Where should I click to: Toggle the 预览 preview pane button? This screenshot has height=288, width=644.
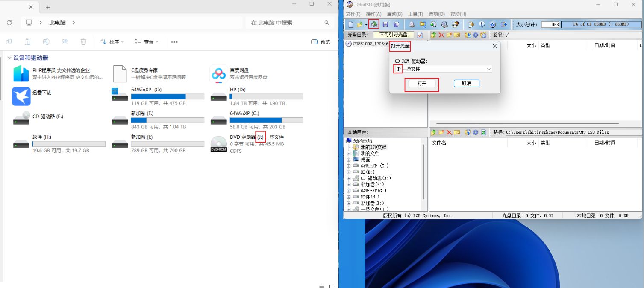pyautogui.click(x=321, y=42)
